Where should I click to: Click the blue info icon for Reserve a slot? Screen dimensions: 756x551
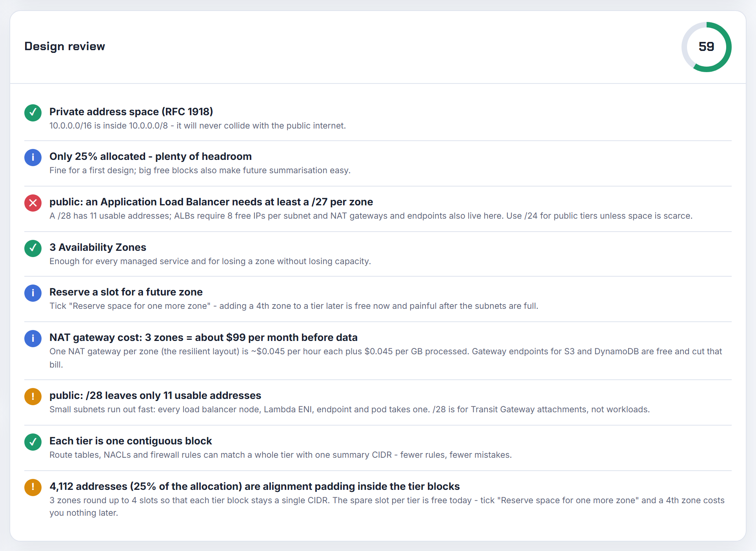pos(33,293)
